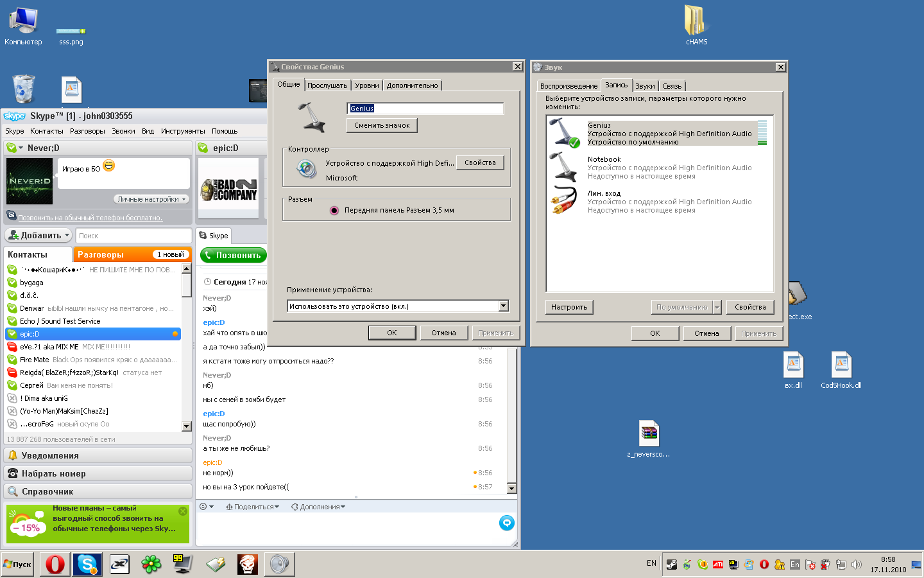Open the Справочник panel
Viewport: 924px width, 578px height.
(98, 491)
